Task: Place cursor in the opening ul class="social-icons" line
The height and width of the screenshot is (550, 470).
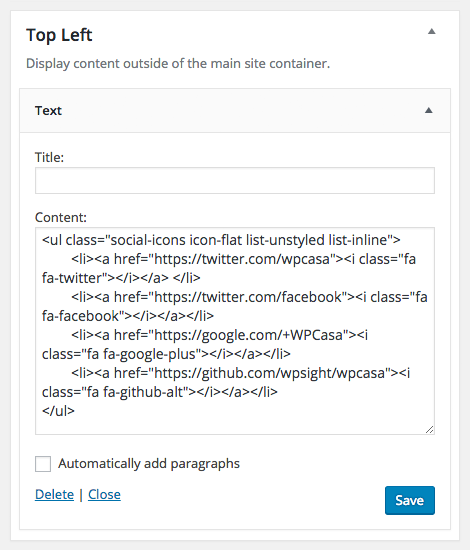Action: point(221,240)
